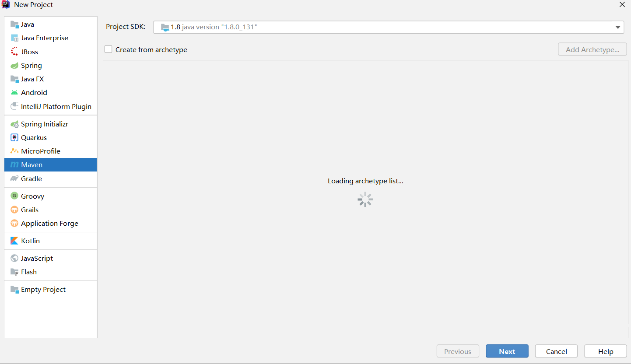Viewport: 631px width, 364px height.
Task: Select Android project type
Action: coord(50,93)
